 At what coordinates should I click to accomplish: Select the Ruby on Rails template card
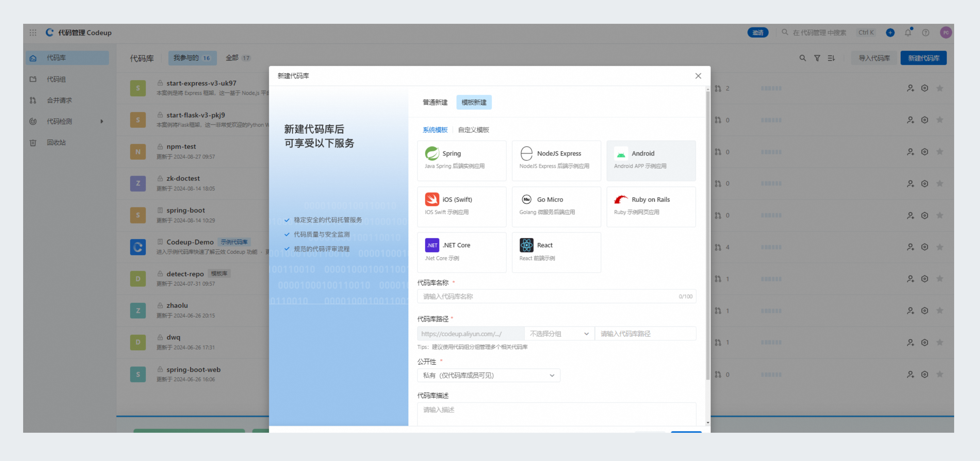tap(651, 206)
